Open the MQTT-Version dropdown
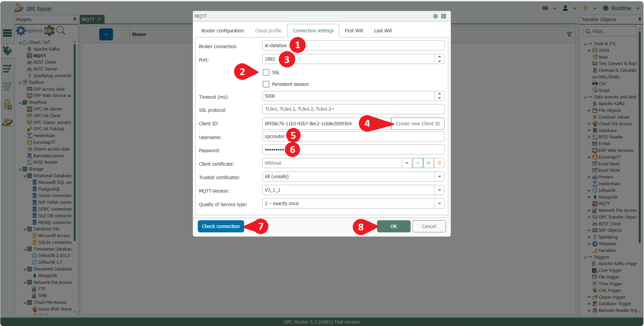644x326 pixels. click(x=440, y=190)
